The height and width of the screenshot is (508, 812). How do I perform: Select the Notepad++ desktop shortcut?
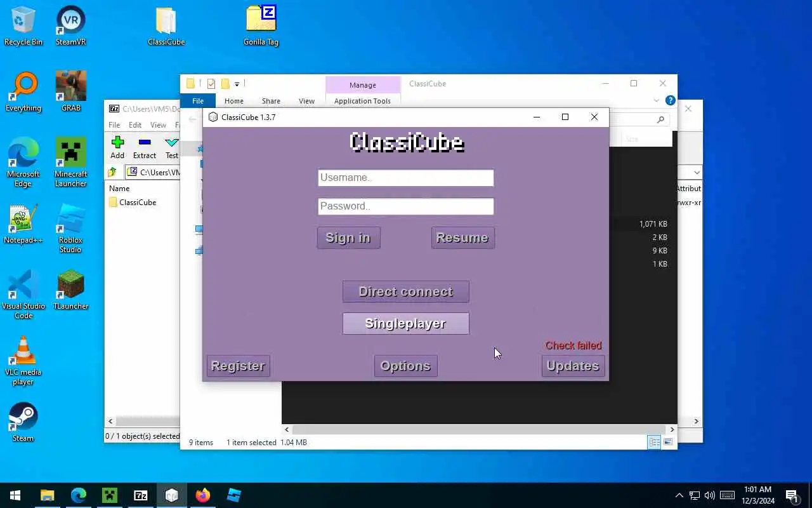(23, 224)
